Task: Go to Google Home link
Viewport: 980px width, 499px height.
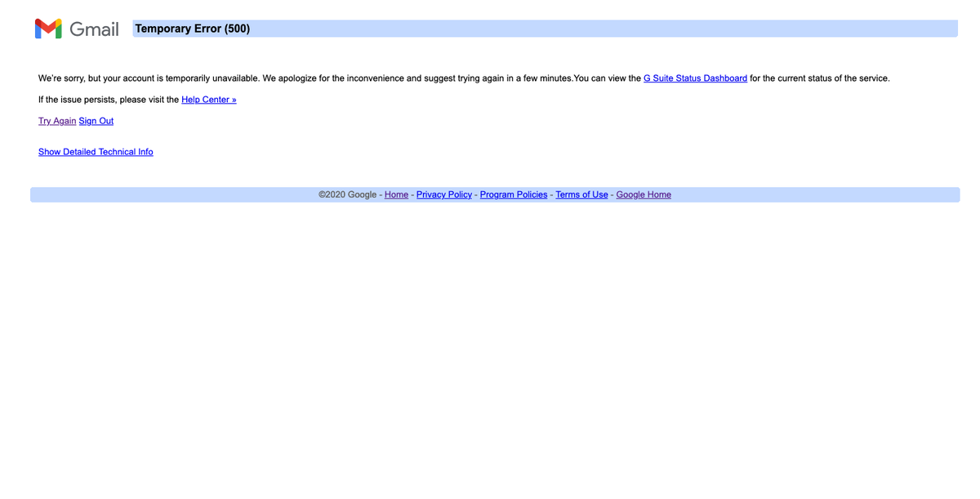Action: (644, 194)
